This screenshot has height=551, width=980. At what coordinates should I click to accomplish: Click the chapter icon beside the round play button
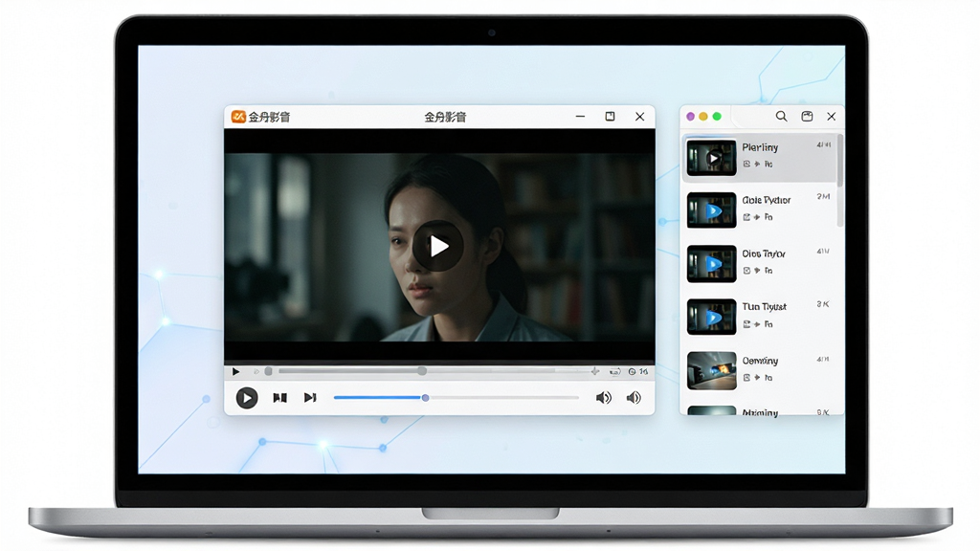point(280,397)
